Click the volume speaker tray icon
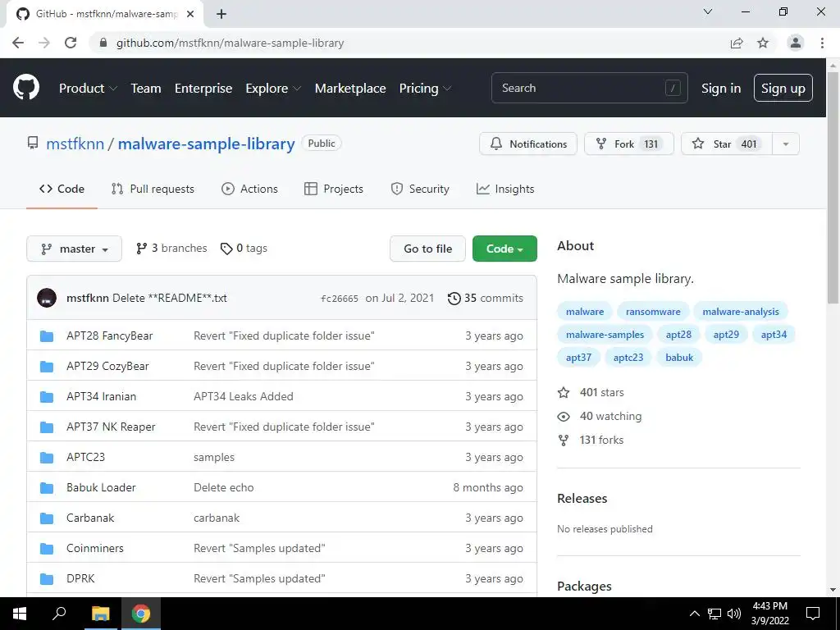Screen dimensions: 840x630 (734, 614)
